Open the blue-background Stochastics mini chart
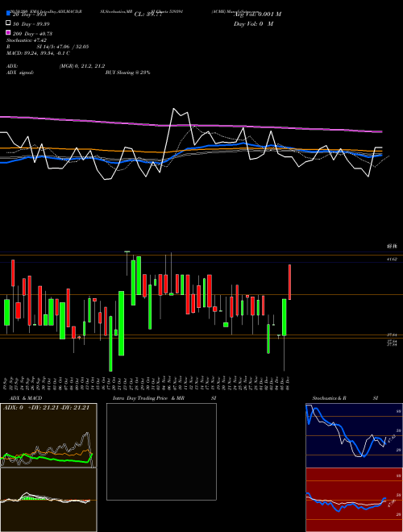 (x=354, y=435)
